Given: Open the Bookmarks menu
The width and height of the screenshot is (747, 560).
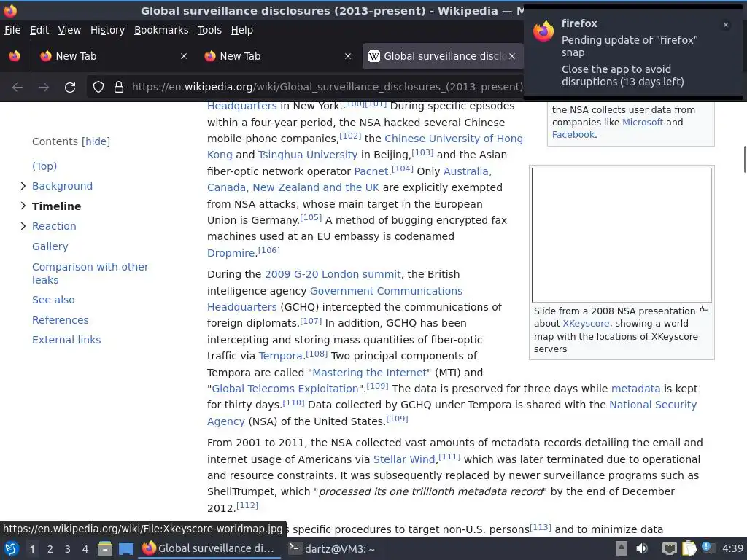Looking at the screenshot, I should coord(161,30).
